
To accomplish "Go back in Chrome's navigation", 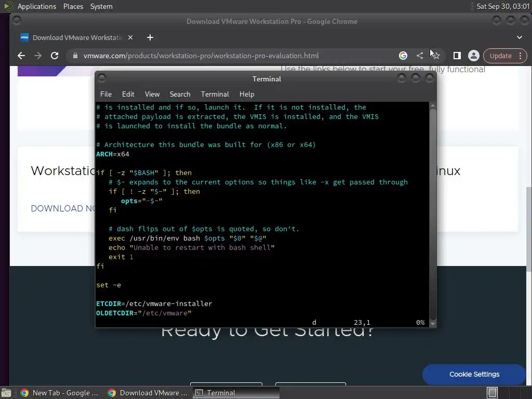I will point(21,56).
